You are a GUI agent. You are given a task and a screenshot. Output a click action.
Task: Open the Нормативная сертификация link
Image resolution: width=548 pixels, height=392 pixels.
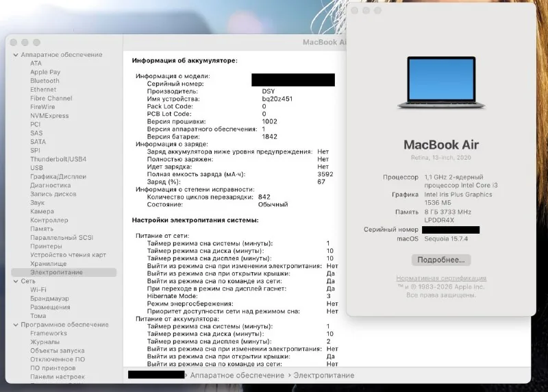point(441,278)
